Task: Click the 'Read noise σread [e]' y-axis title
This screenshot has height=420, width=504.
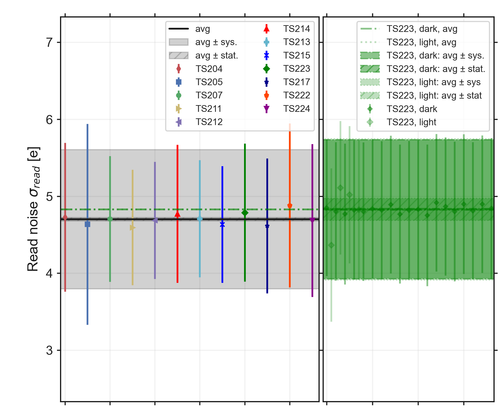Action: coord(33,209)
